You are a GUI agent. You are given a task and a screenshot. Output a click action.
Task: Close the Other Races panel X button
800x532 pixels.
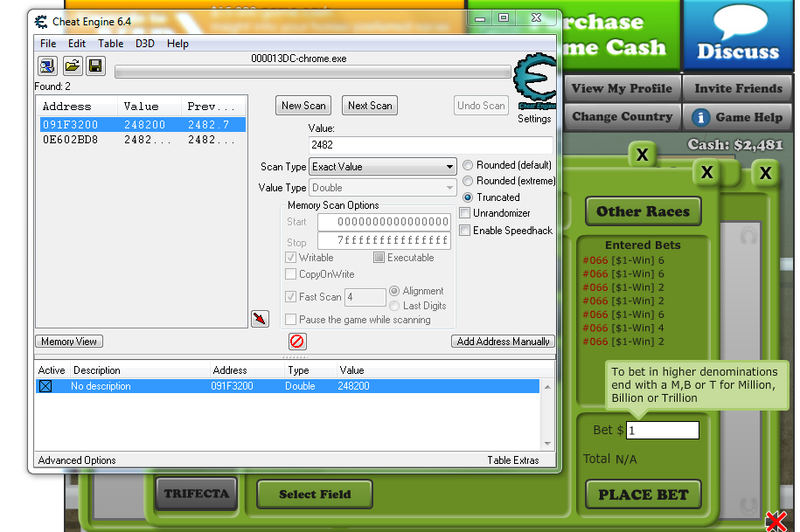(706, 172)
